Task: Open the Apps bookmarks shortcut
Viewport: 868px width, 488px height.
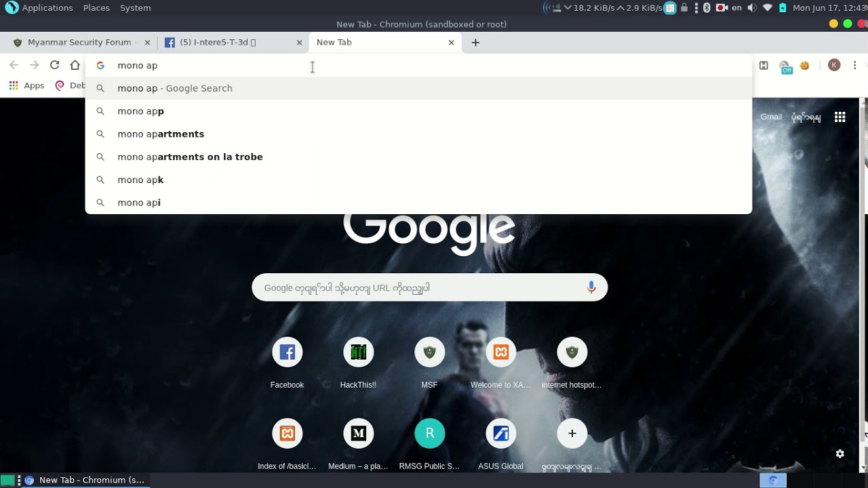Action: [x=26, y=85]
